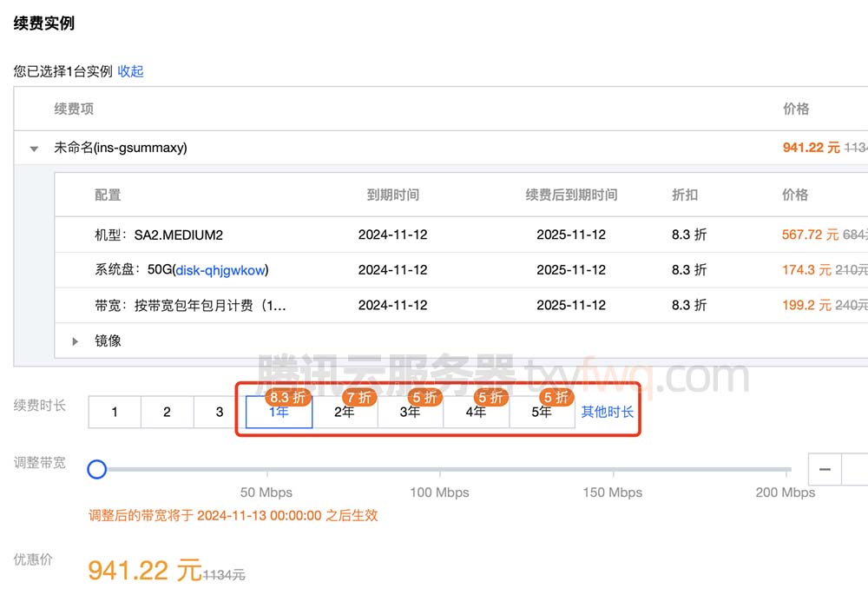This screenshot has height=595, width=868.
Task: Choose the 5年 renewal option
Action: point(542,412)
